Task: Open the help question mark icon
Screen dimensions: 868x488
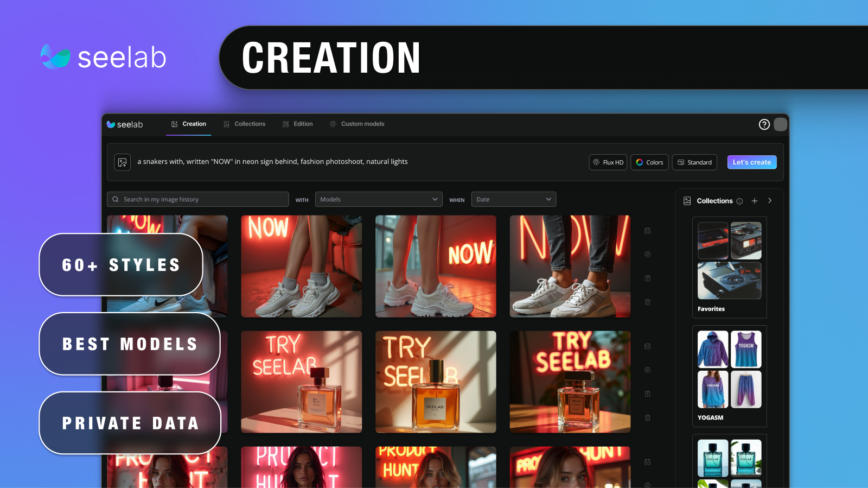Action: [764, 124]
